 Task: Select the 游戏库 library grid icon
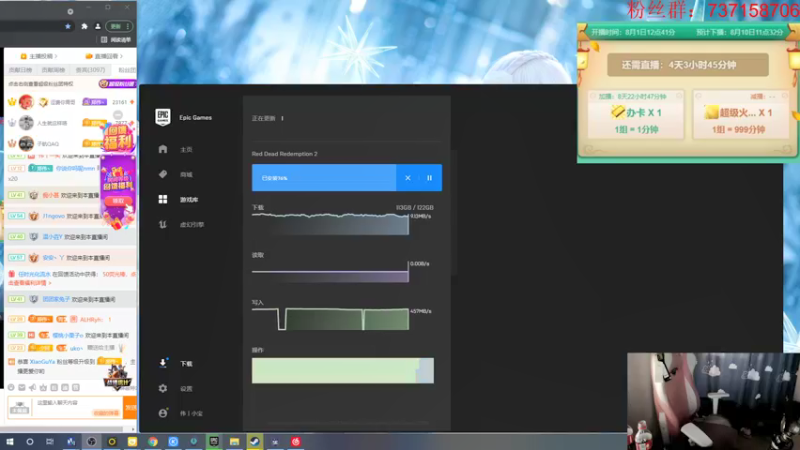click(163, 199)
